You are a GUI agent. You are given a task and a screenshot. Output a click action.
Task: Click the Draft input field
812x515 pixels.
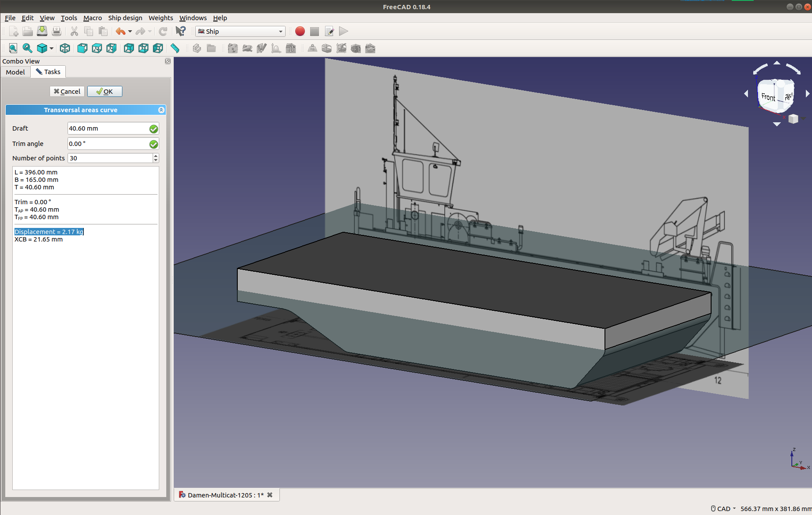pos(113,128)
